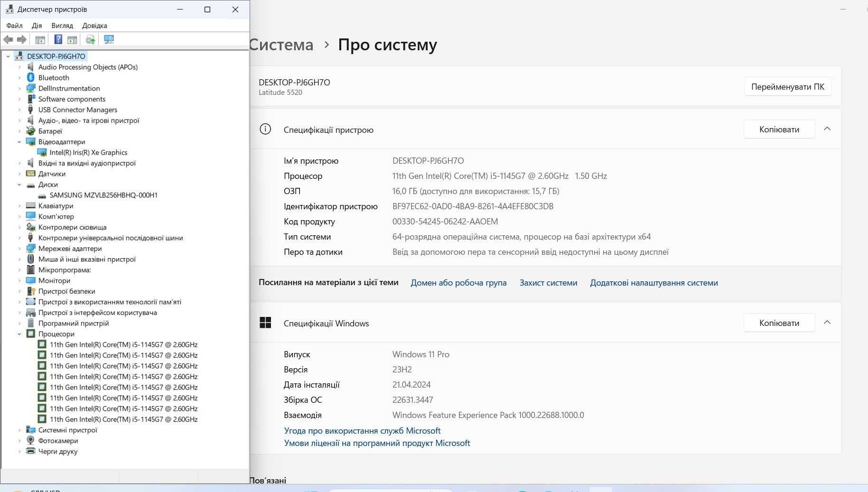Screen dimensions: 868x492
Task: Collapse the Специфікації пристрою section chevron
Action: [827, 129]
